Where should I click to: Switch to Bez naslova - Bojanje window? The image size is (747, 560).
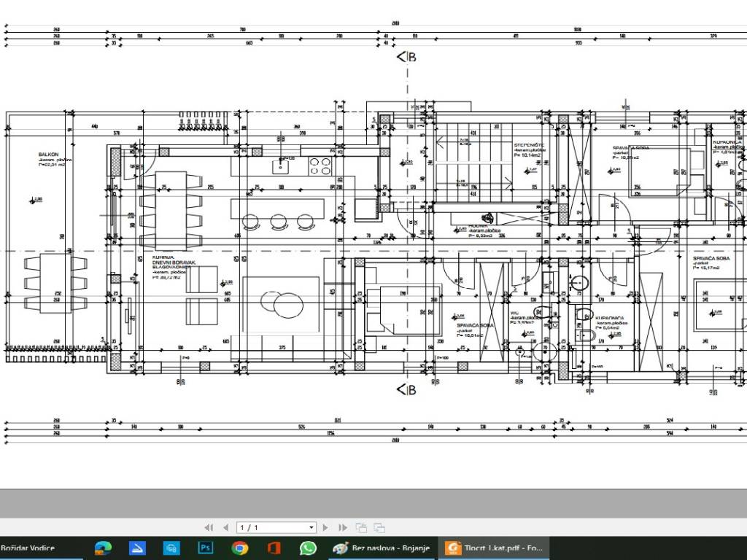(x=382, y=548)
